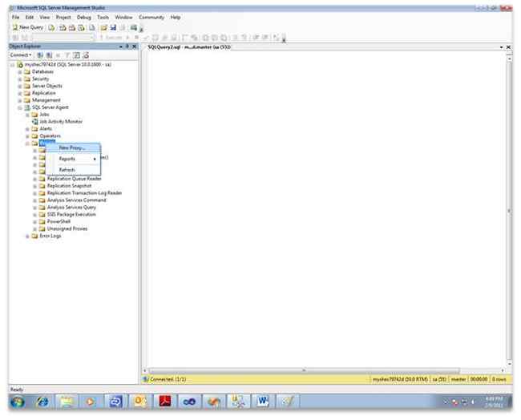Expand the Databases folder
The height and width of the screenshot is (420, 521).
click(x=20, y=72)
